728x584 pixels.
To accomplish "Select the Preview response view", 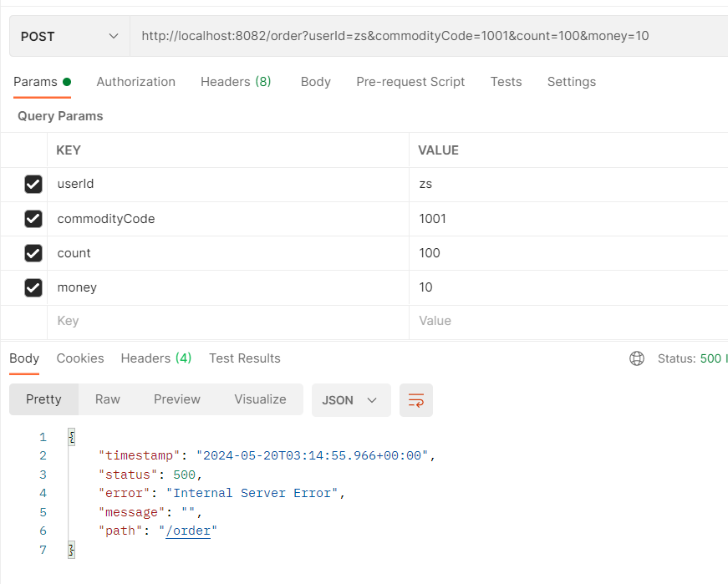I will tap(176, 399).
